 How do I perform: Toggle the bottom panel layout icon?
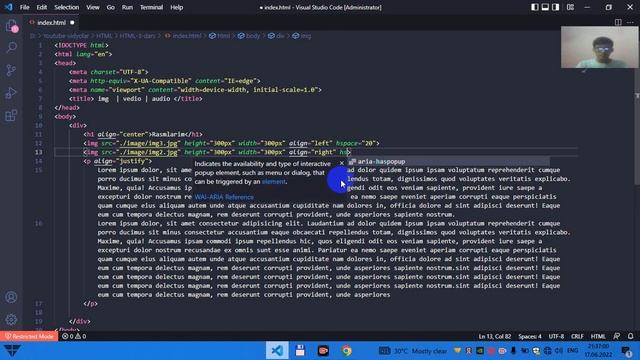coord(545,7)
